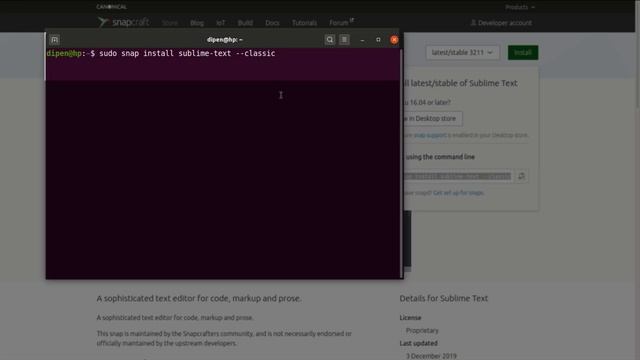Click the browser page vertical scrollbar

[637, 55]
